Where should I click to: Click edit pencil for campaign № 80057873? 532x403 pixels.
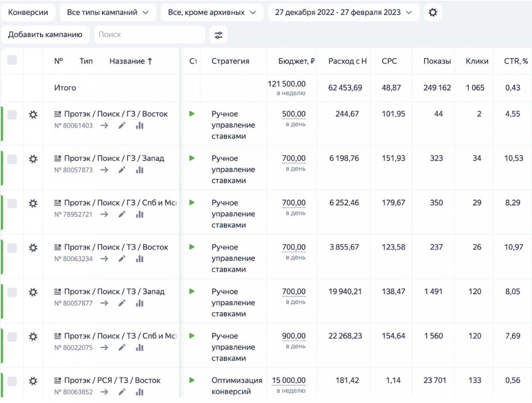point(122,170)
